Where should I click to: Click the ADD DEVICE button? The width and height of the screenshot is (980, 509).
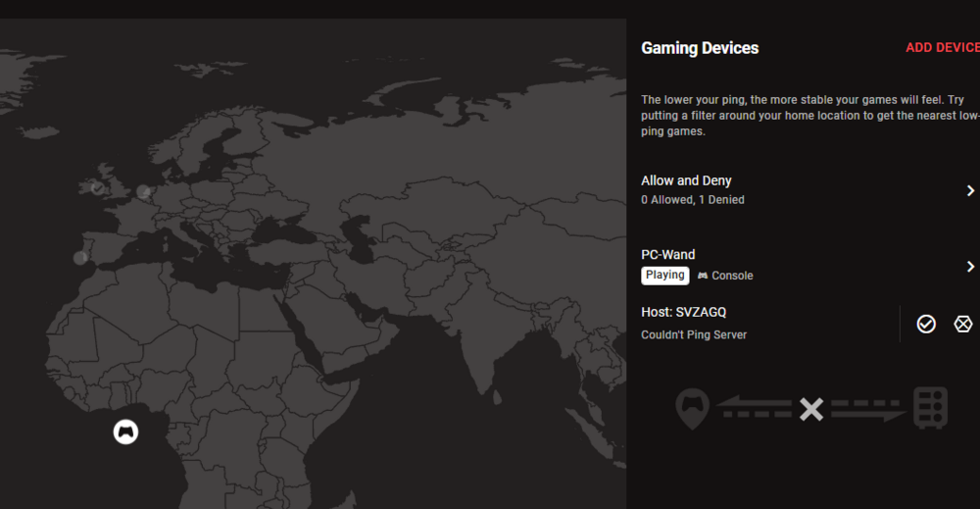[x=941, y=48]
